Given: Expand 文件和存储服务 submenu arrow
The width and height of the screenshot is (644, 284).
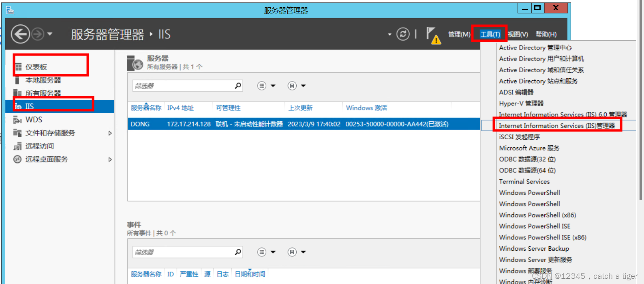Looking at the screenshot, I should point(110,133).
